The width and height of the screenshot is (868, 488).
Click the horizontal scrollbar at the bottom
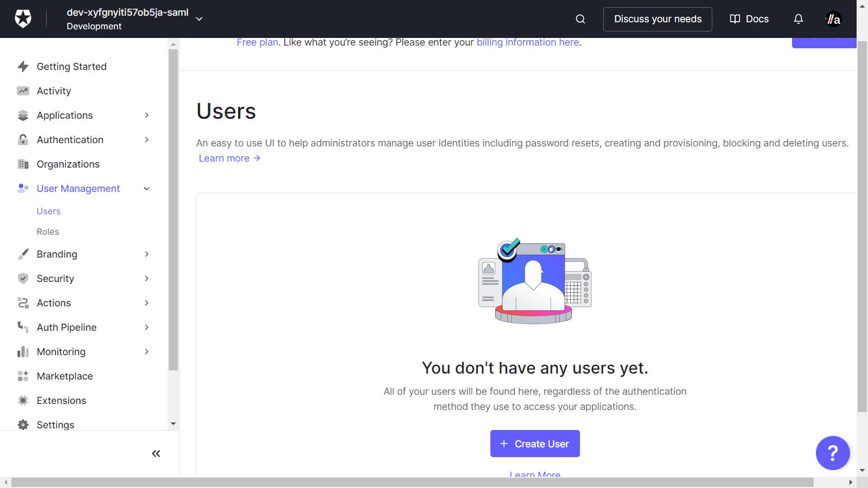[412, 482]
